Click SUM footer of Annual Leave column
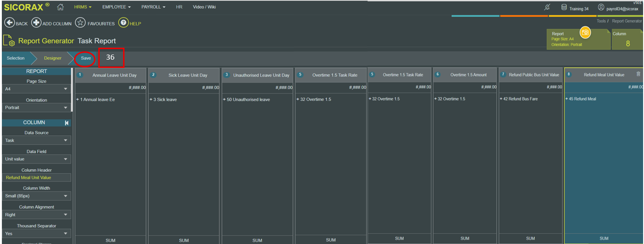 click(110, 240)
